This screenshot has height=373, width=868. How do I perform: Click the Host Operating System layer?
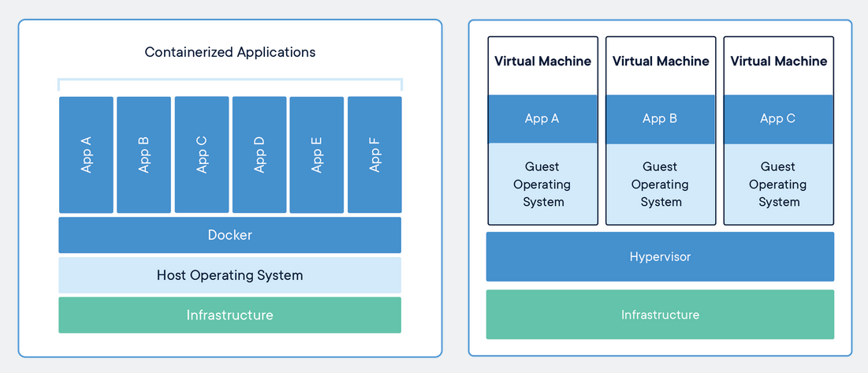click(x=229, y=275)
